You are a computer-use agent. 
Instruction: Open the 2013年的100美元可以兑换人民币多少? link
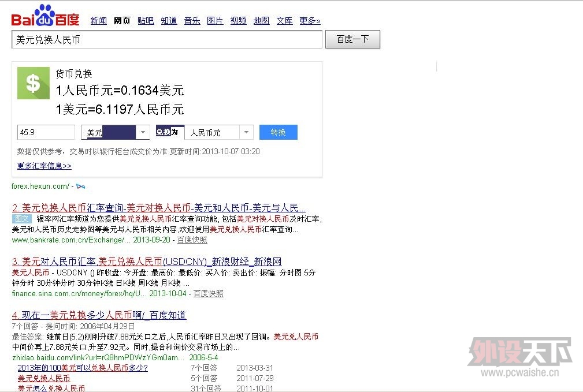coord(83,368)
